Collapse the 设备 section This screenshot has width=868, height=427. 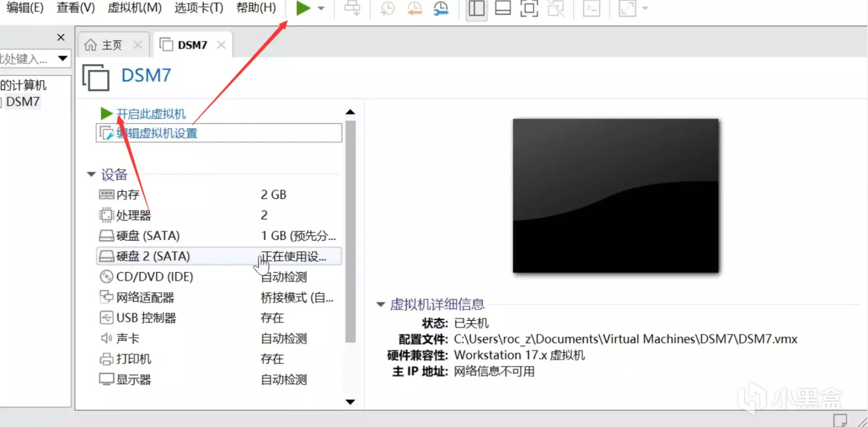pos(91,175)
